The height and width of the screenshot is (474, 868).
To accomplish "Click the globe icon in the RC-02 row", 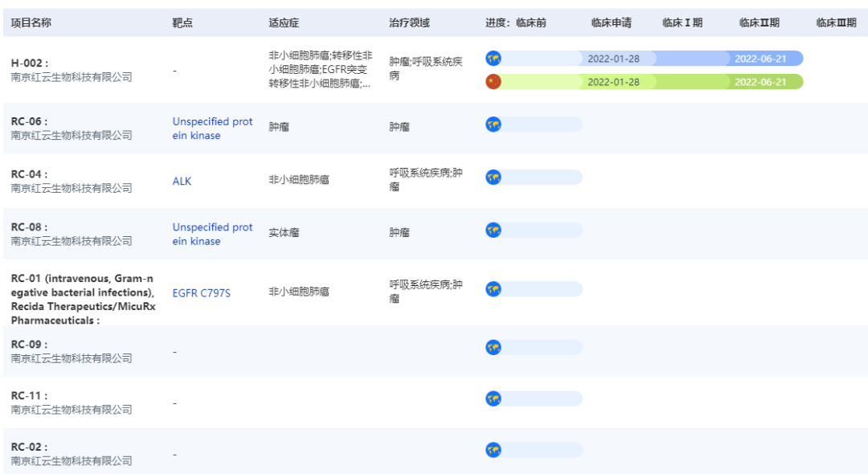I will tap(493, 451).
